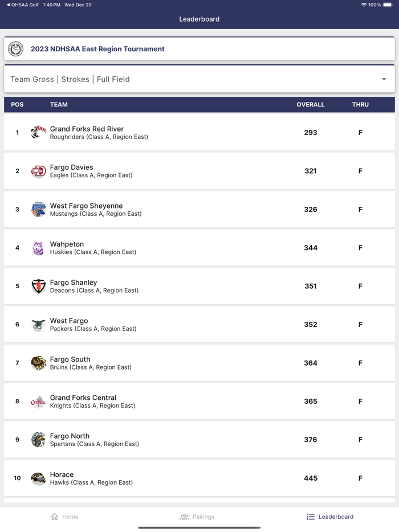This screenshot has width=399, height=532.
Task: Tap the Fargo Shanley Deacons logo
Action: click(x=38, y=287)
